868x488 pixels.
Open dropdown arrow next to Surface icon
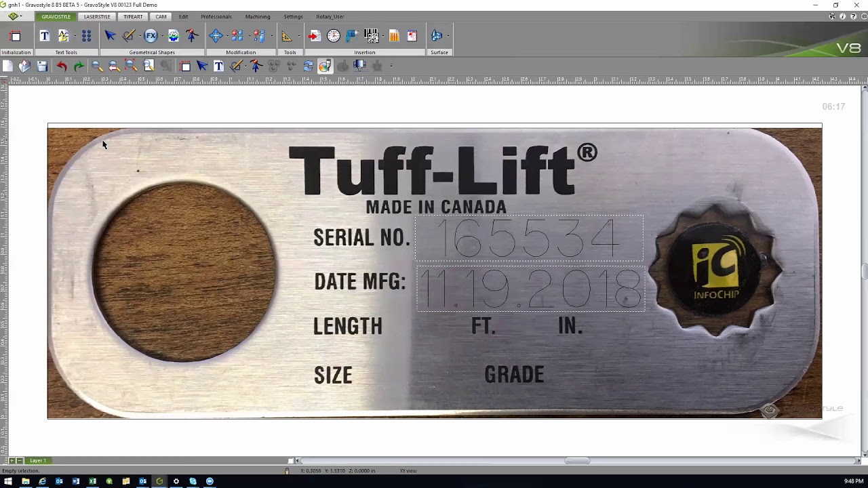point(448,36)
